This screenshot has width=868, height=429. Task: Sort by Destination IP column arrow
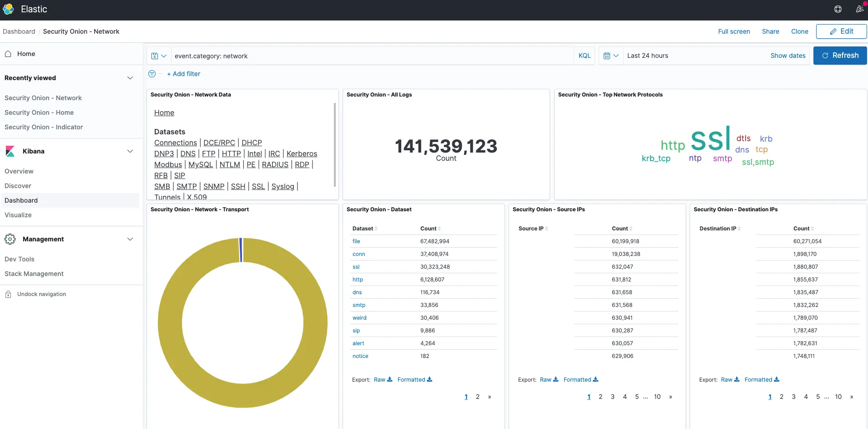coord(739,229)
